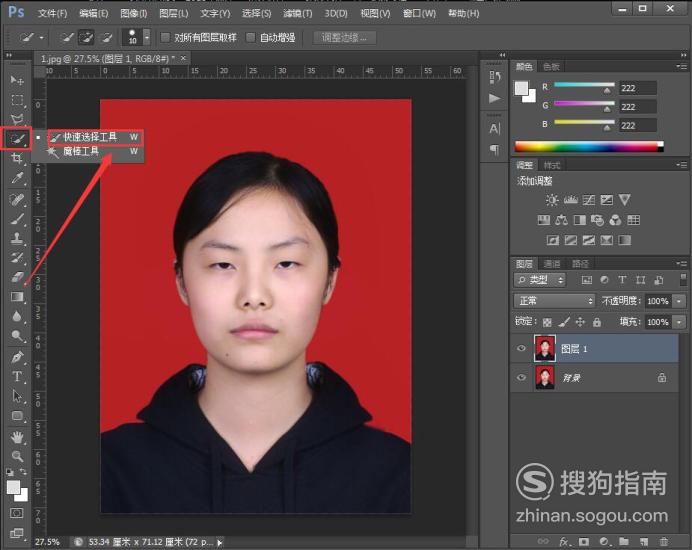Enable Auto-Enhance checkbox

tap(251, 38)
